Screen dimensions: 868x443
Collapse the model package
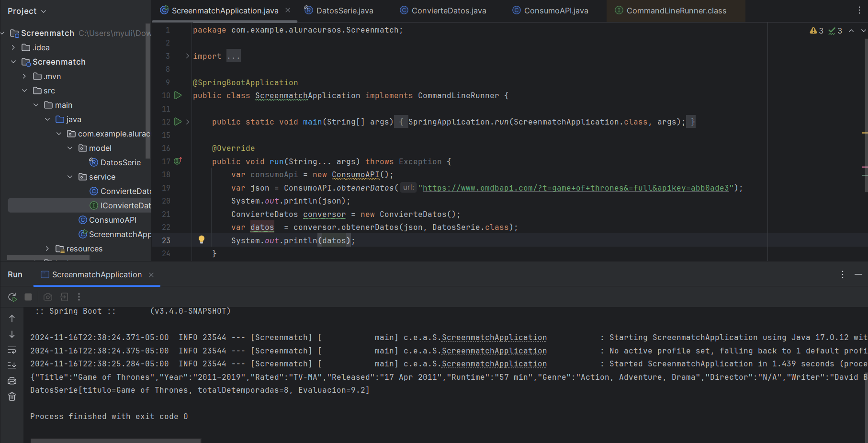pyautogui.click(x=70, y=148)
